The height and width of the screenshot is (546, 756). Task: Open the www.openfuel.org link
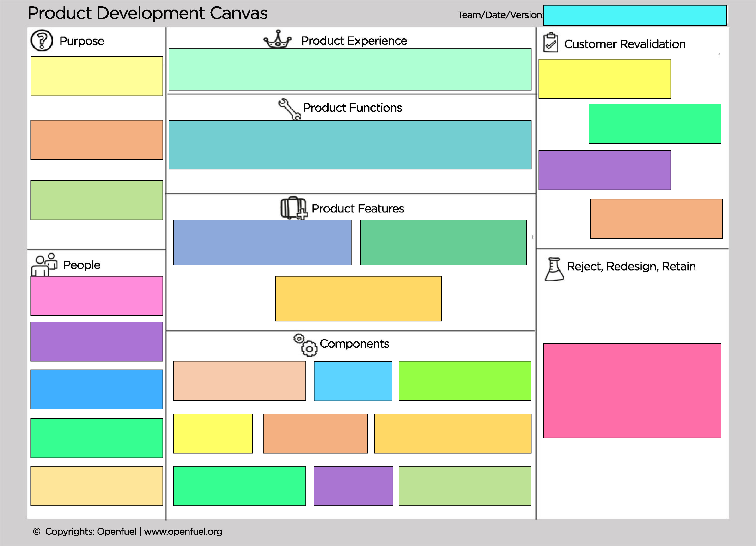[x=183, y=531]
